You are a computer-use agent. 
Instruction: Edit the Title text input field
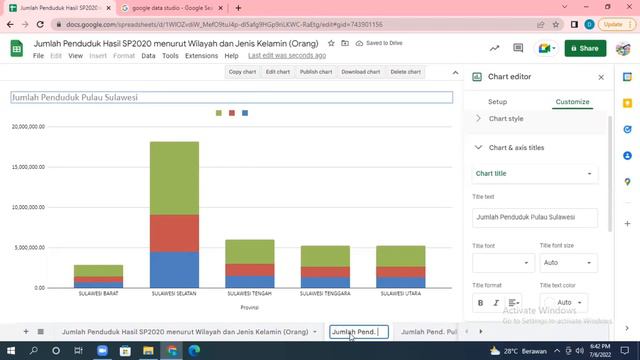tap(535, 218)
